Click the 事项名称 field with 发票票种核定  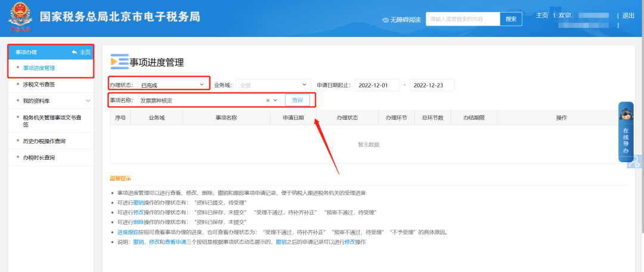point(209,100)
